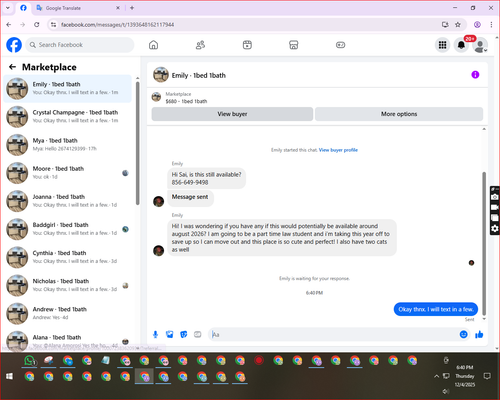Open View buyer profile link
This screenshot has width=500, height=400.
coord(338,150)
